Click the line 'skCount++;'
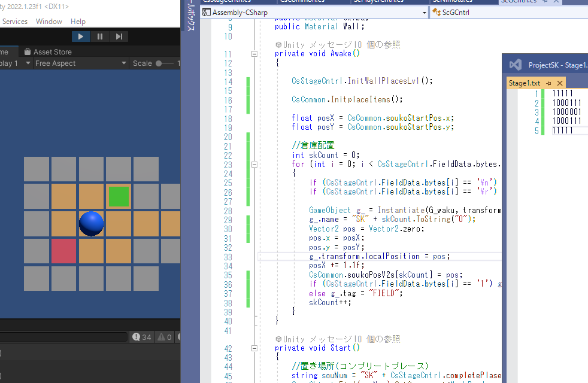The image size is (588, 383). pos(330,302)
